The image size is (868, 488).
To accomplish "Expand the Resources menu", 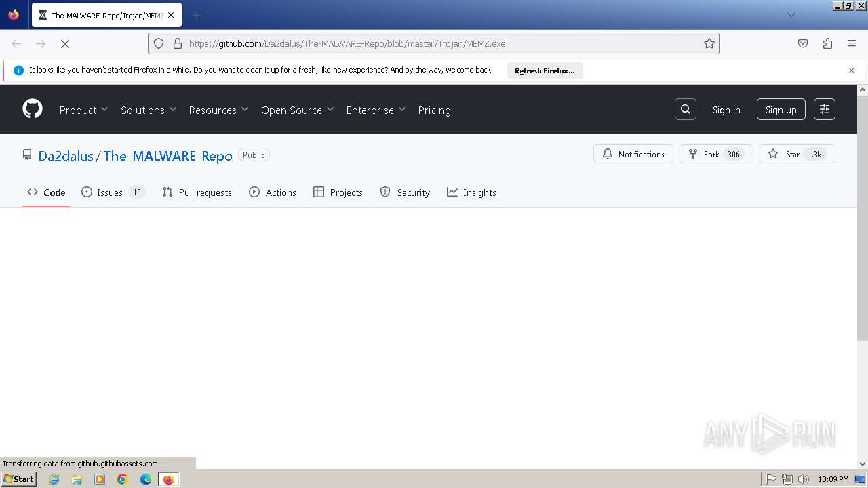I will [218, 110].
